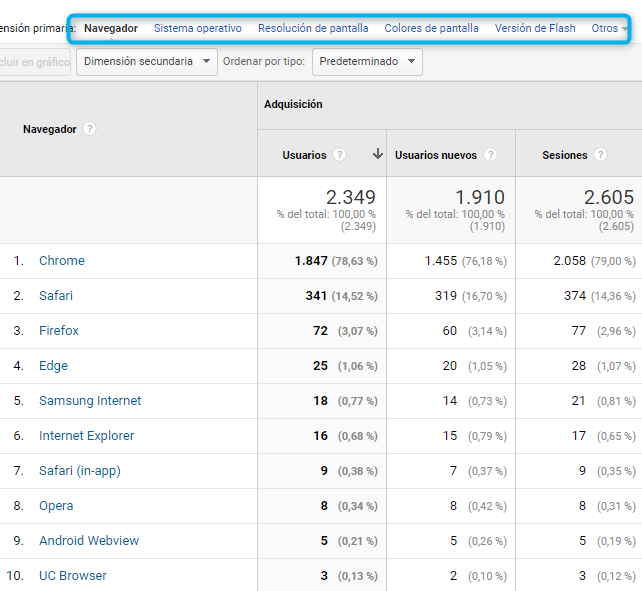The width and height of the screenshot is (642, 591).
Task: Open the Otros dimension dropdown
Action: [x=609, y=28]
